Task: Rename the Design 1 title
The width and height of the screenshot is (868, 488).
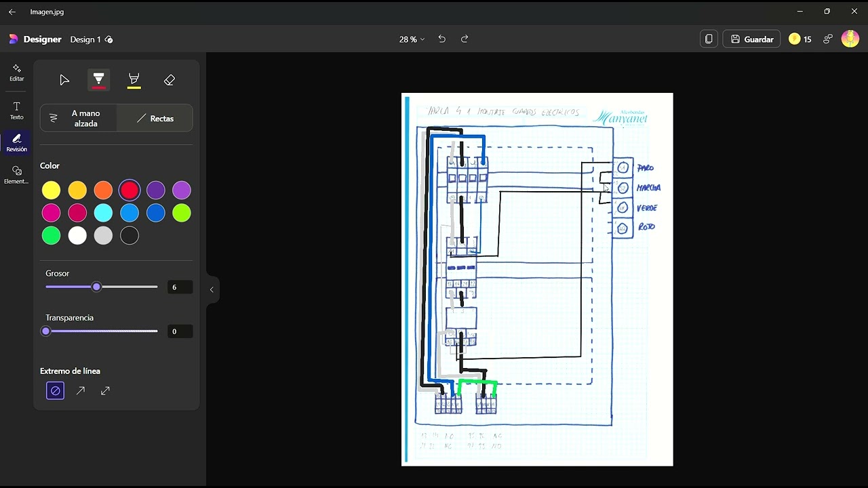Action: click(x=85, y=39)
